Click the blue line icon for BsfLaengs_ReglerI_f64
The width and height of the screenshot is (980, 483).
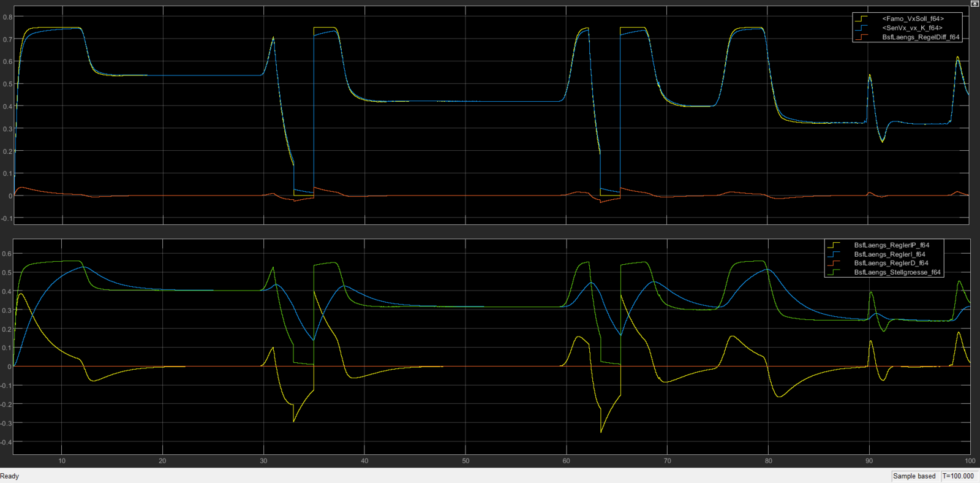(x=834, y=254)
